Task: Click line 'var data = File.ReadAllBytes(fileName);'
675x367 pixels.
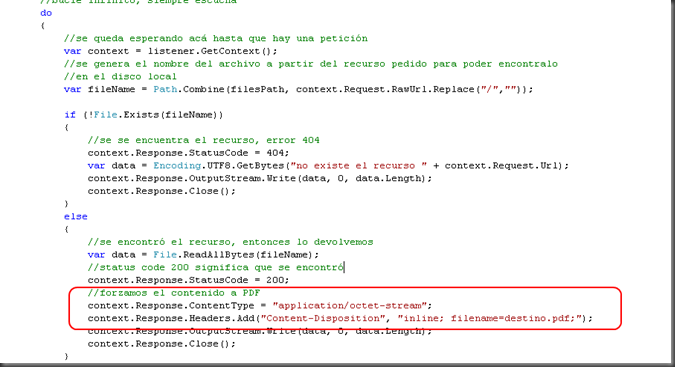Action: 203,255
